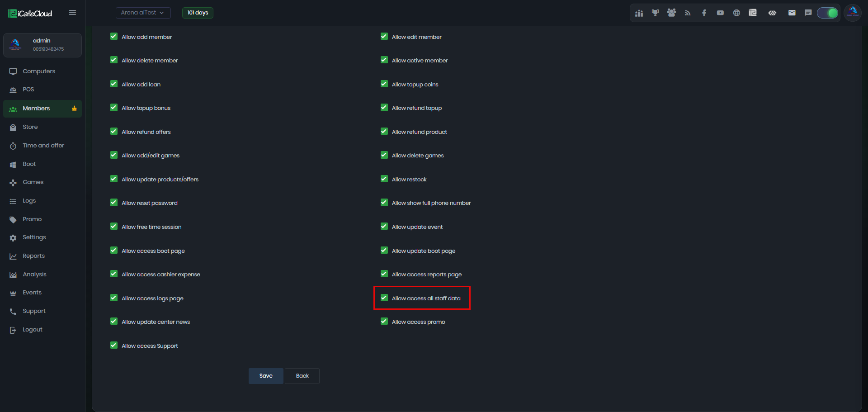868x412 pixels.
Task: Click the crown icon beside Members
Action: (x=74, y=109)
